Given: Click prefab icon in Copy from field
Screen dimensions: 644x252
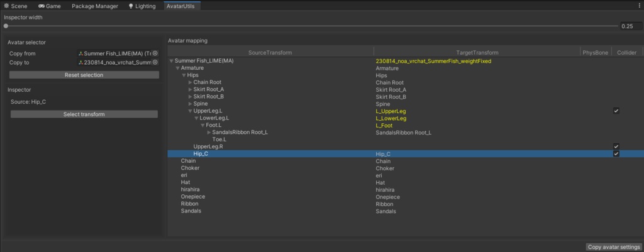Looking at the screenshot, I should pyautogui.click(x=81, y=53).
